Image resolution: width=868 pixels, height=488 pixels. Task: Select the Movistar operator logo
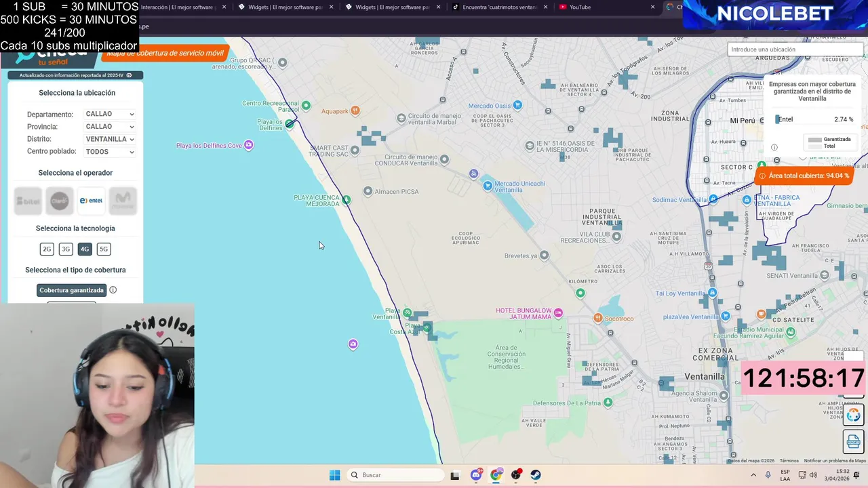pyautogui.click(x=123, y=201)
